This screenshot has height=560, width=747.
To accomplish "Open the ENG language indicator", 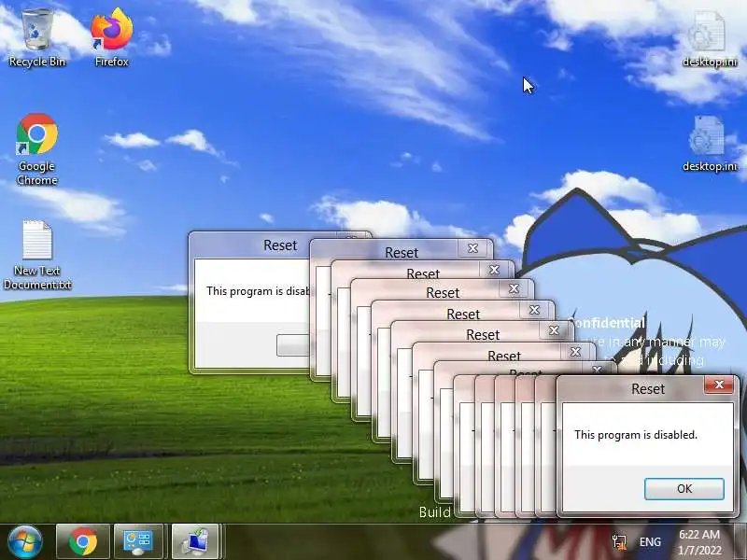I will click(650, 542).
